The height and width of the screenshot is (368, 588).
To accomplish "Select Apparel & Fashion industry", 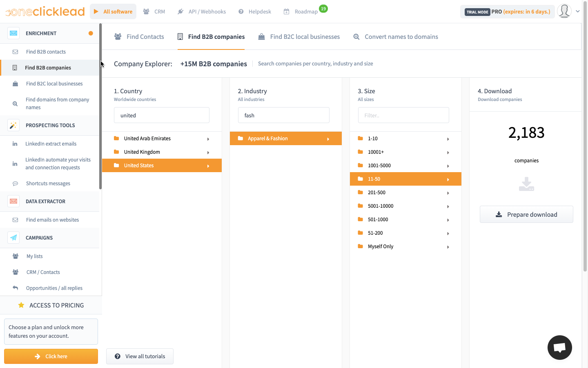I will tap(286, 139).
